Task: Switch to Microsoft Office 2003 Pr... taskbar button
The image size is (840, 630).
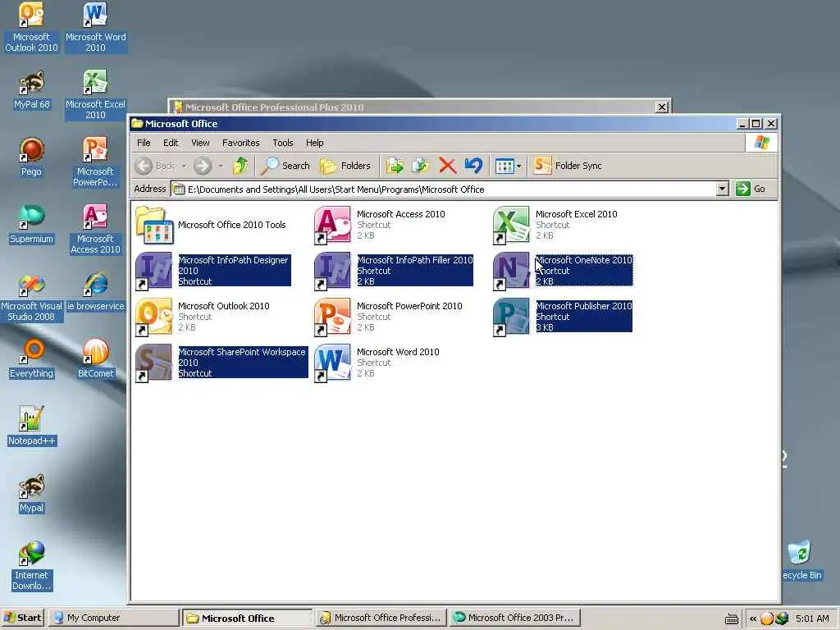Action: coord(515,618)
